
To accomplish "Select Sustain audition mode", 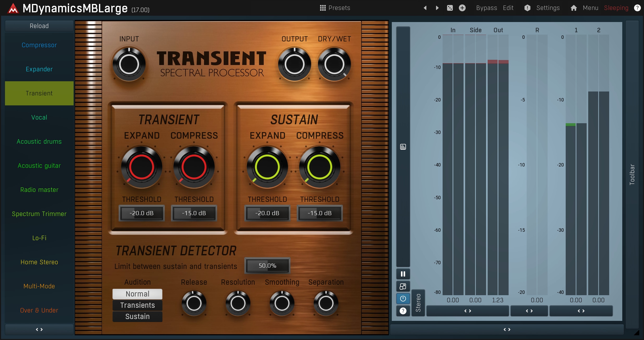I will click(137, 316).
